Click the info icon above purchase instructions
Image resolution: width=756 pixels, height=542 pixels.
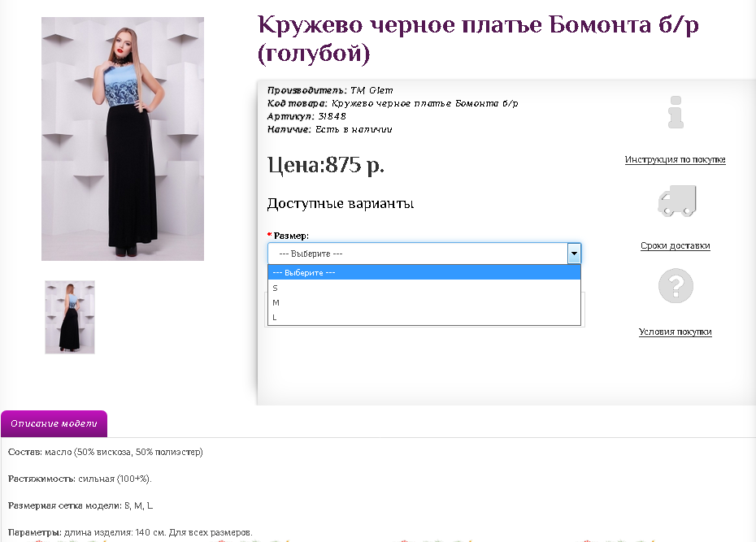point(676,112)
